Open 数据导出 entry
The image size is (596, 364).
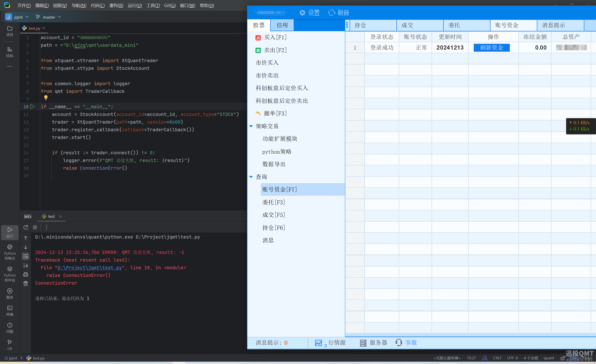274,164
